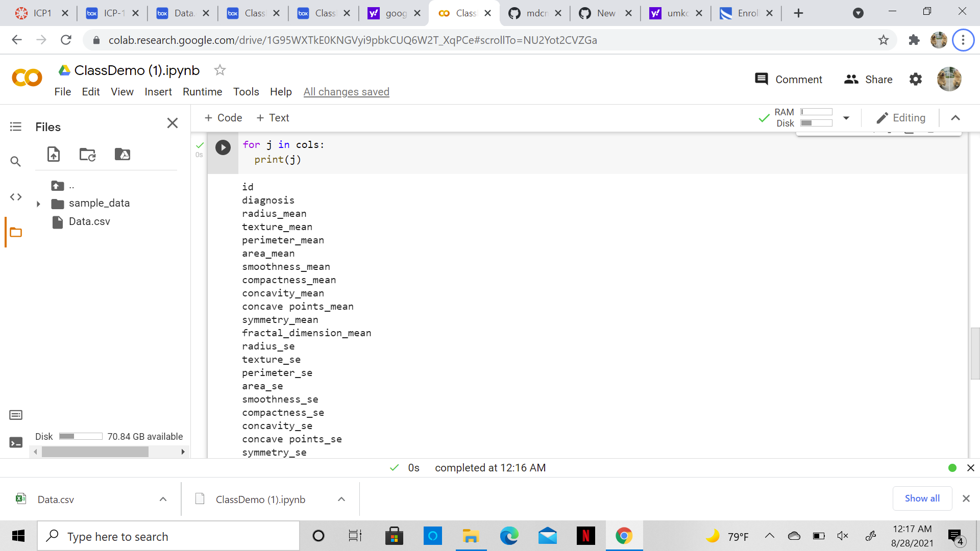
Task: Open the Editing mode dropdown
Action: coord(901,118)
